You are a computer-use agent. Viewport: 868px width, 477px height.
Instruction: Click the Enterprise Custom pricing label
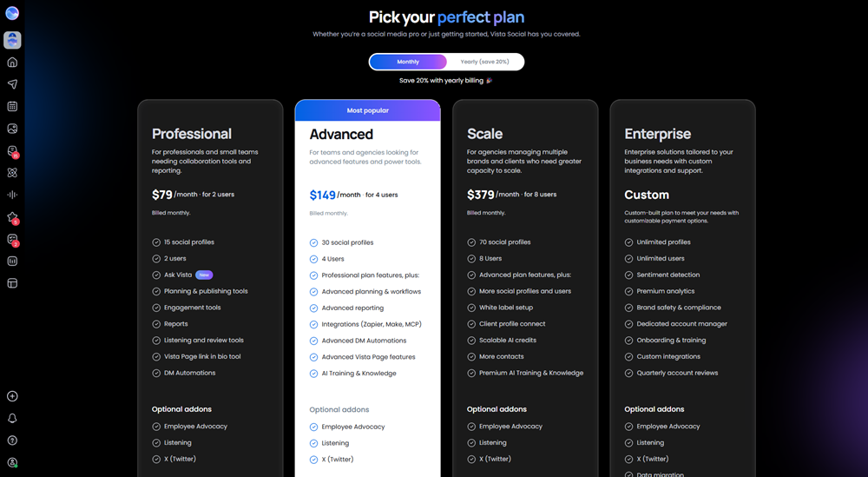[647, 195]
